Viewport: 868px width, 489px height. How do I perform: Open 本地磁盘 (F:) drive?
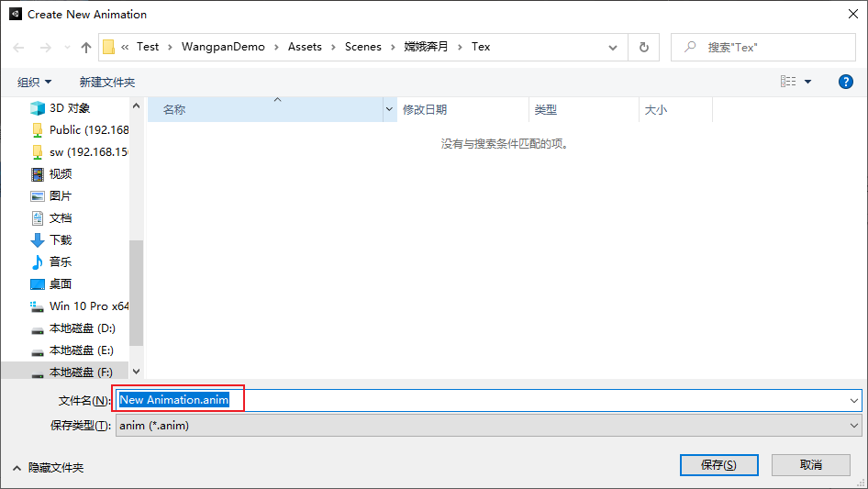click(81, 372)
